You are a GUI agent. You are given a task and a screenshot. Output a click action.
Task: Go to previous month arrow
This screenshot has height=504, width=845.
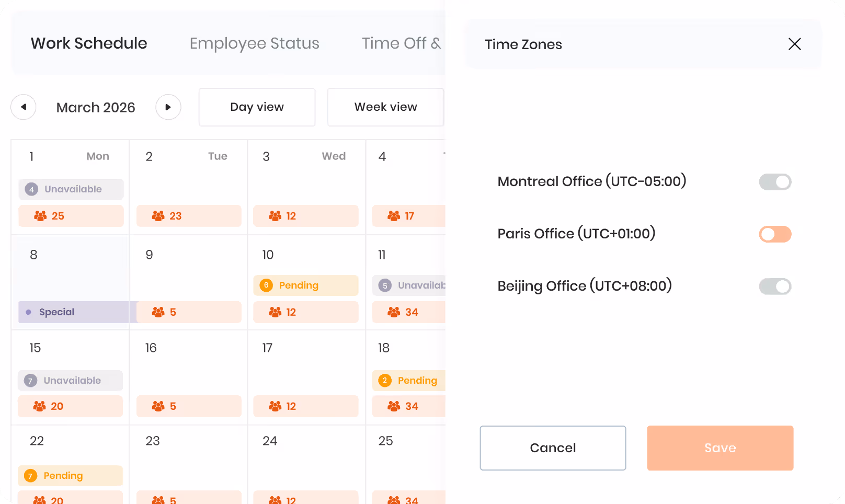pyautogui.click(x=24, y=107)
